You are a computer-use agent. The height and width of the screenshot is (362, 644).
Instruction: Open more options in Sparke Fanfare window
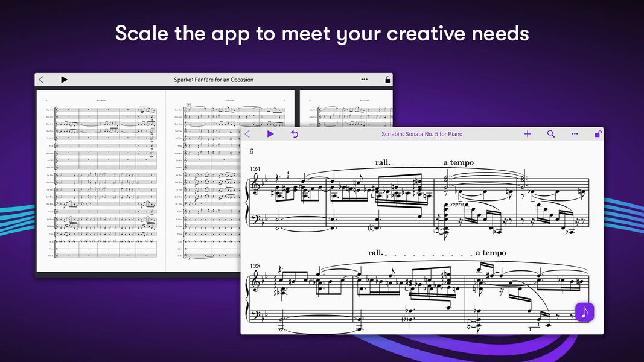[x=365, y=80]
